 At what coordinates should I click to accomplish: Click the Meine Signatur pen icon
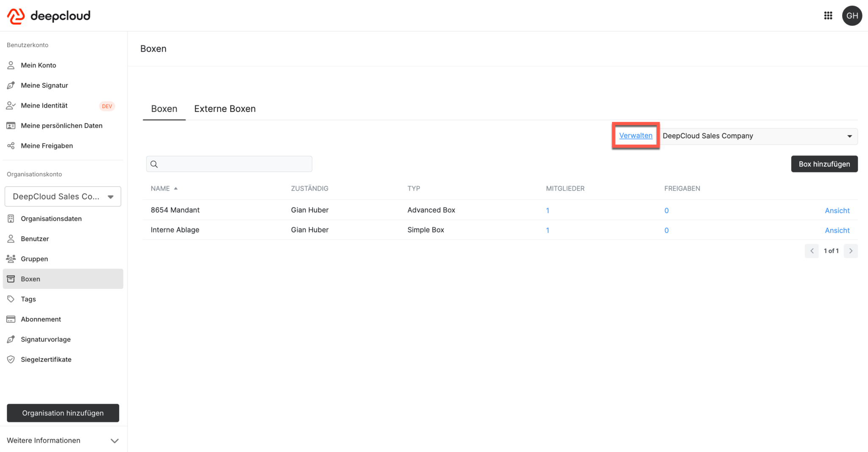pos(11,85)
